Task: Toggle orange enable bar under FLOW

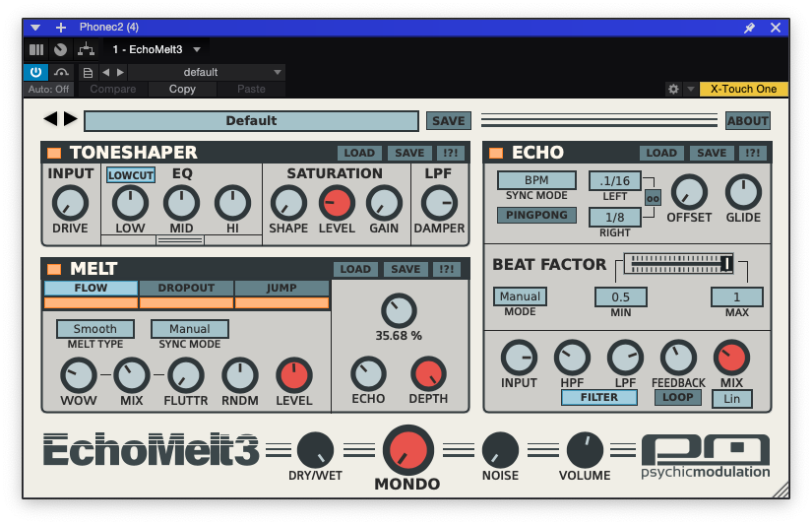Action: [91, 302]
